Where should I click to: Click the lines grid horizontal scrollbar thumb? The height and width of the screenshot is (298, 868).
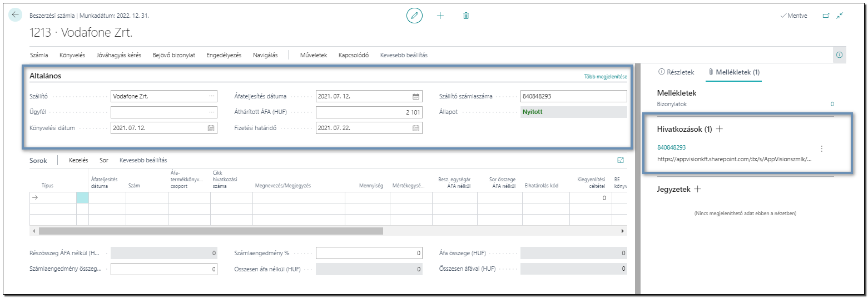coord(211,231)
